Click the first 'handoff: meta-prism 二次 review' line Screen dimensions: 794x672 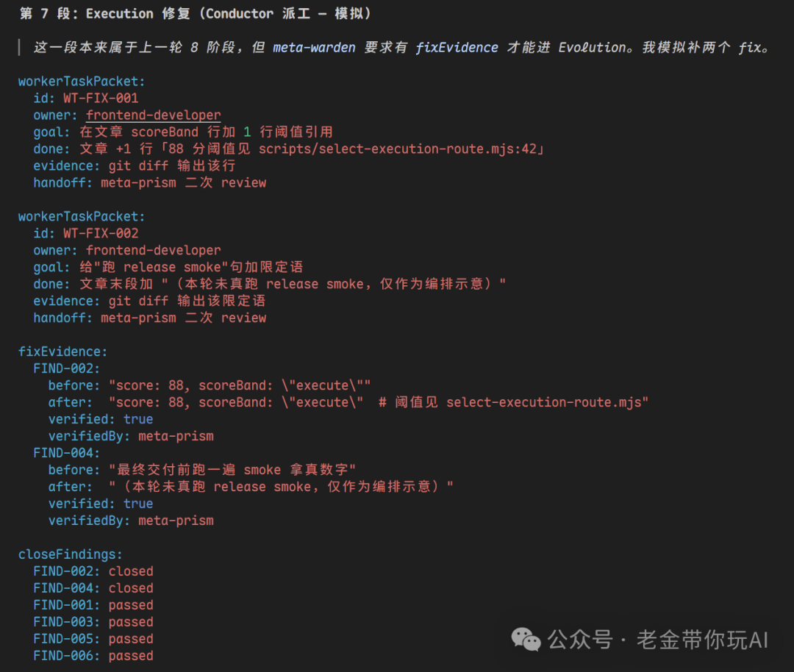tap(150, 183)
